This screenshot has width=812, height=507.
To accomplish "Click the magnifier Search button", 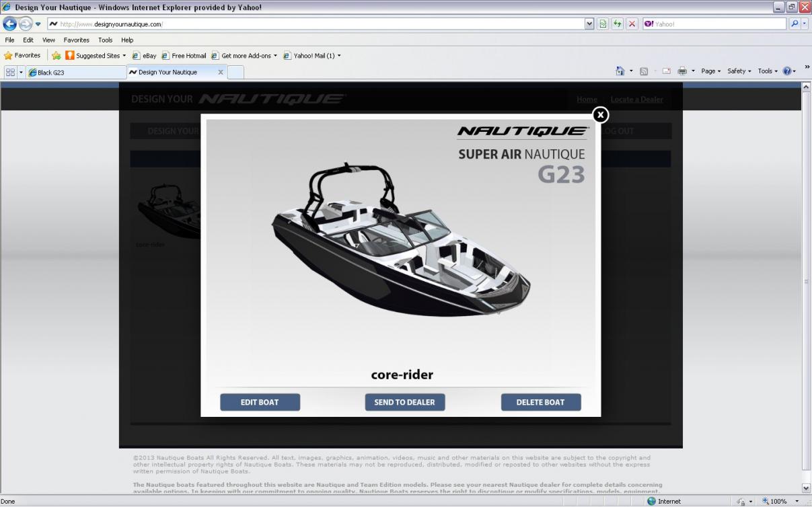I will pos(794,24).
